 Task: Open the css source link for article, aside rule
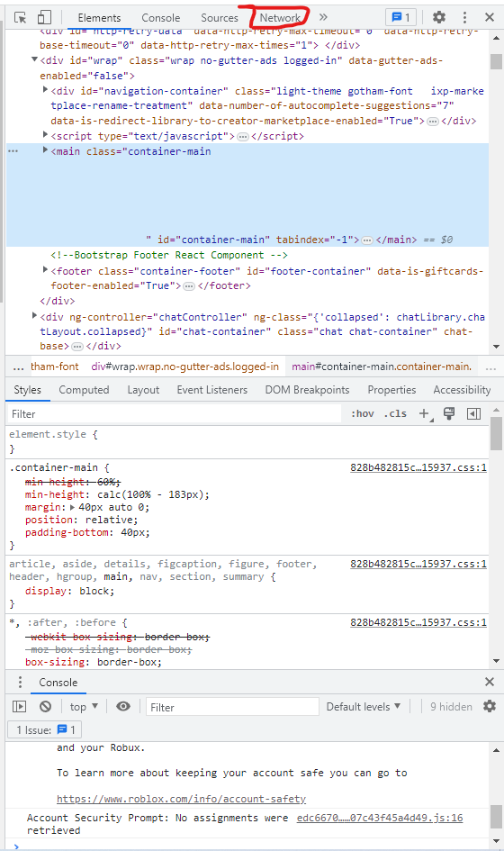click(x=418, y=565)
